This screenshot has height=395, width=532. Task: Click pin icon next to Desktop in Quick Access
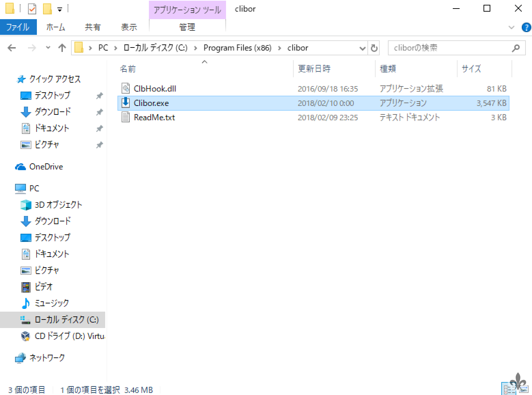coord(99,96)
